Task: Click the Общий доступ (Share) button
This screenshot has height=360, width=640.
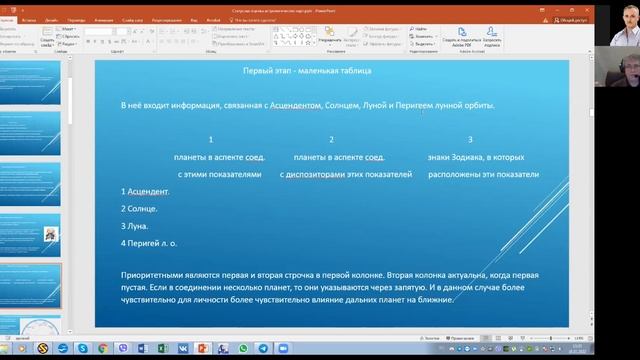Action: point(571,20)
